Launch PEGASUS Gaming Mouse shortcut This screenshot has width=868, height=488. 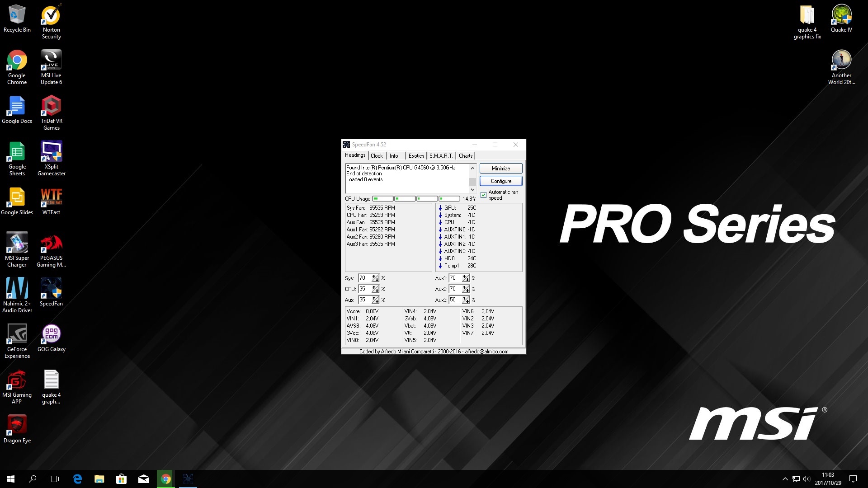point(51,250)
